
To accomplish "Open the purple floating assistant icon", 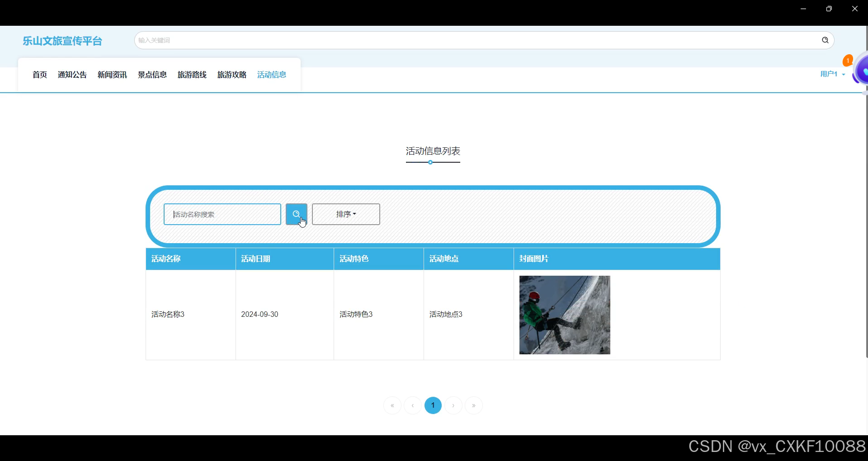I will (860, 70).
